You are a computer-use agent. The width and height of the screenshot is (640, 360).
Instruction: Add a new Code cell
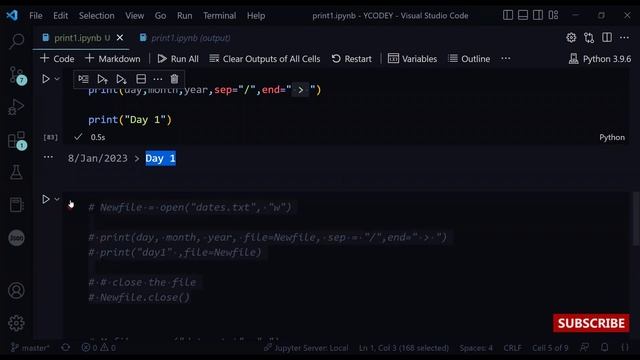point(57,59)
